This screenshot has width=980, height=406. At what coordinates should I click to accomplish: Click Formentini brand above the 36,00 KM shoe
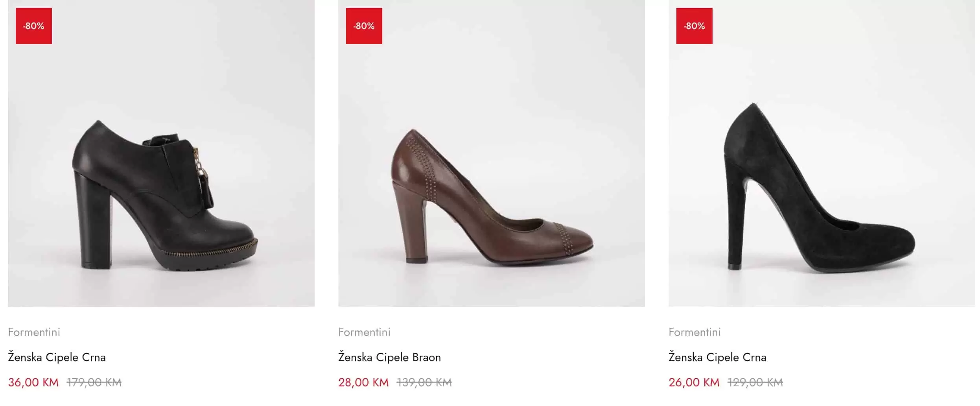point(34,332)
